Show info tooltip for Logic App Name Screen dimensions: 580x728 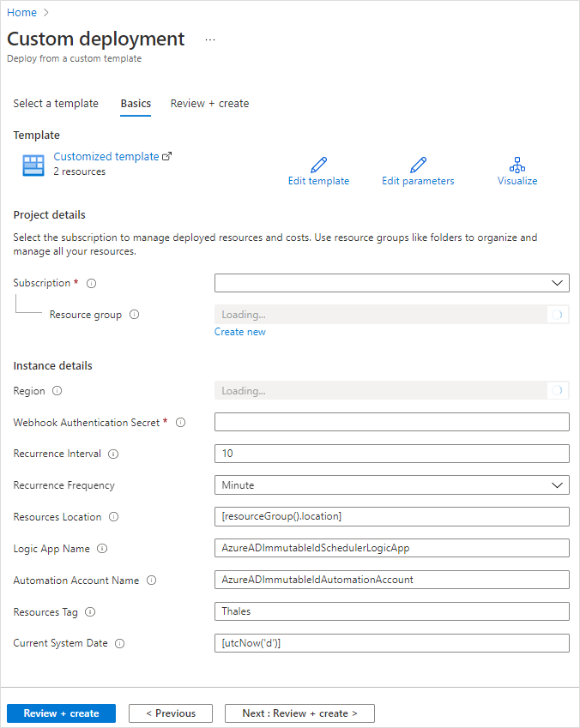tap(103, 549)
